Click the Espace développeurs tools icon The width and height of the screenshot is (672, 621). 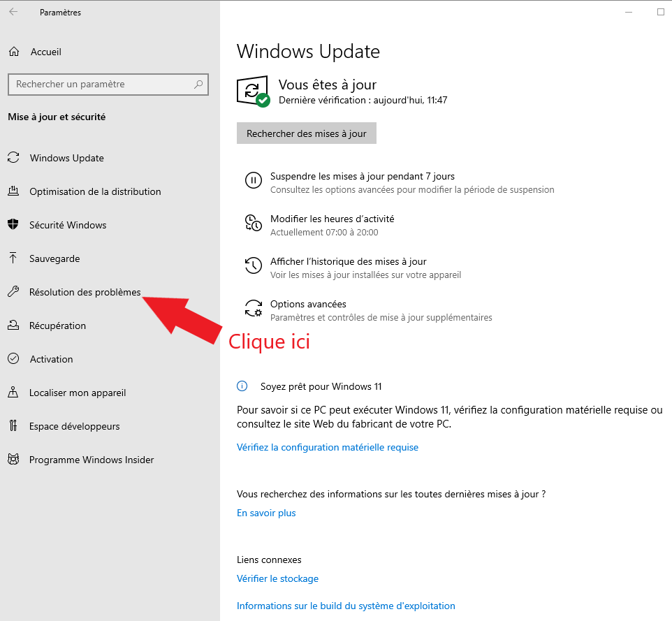click(x=13, y=425)
